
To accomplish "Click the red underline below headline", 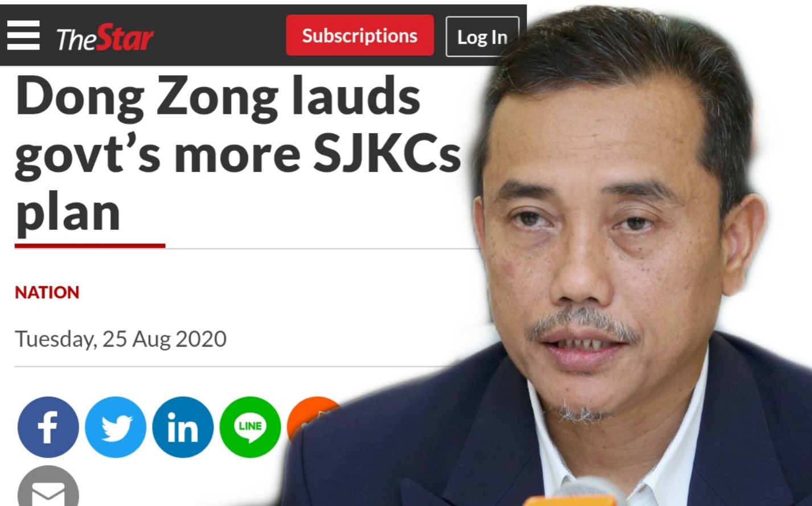I will (x=90, y=246).
